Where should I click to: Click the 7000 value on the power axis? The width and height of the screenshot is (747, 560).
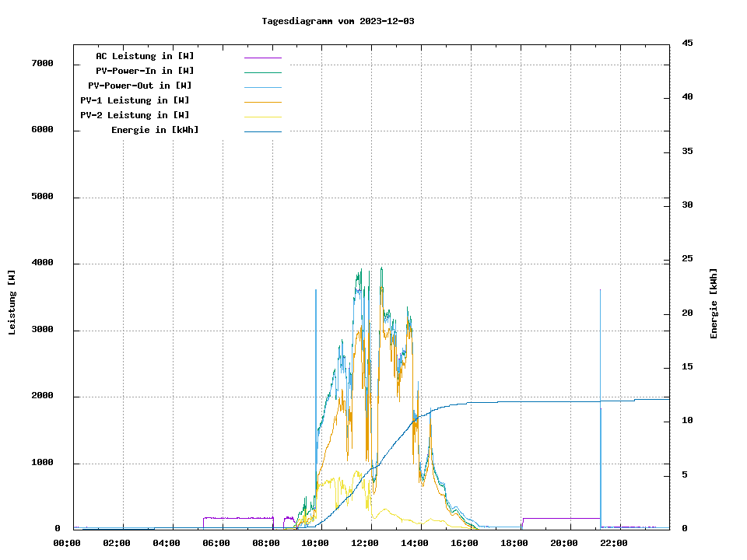click(x=42, y=63)
